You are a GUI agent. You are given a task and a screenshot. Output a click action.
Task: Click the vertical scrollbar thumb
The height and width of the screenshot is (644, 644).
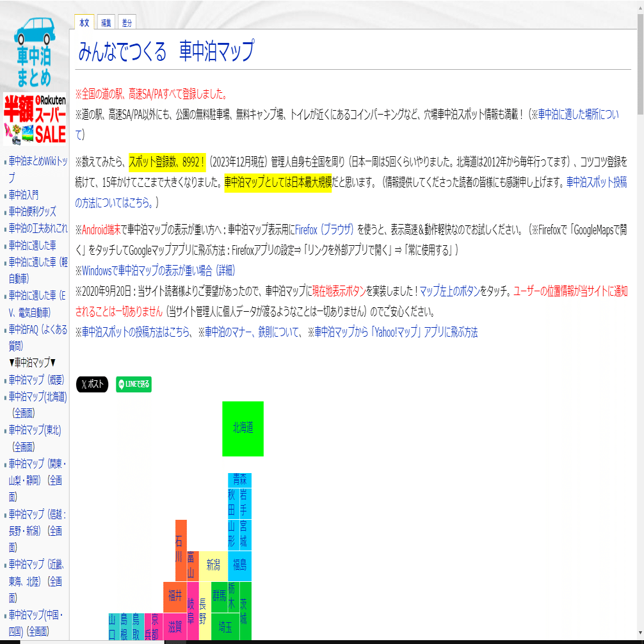(640, 63)
